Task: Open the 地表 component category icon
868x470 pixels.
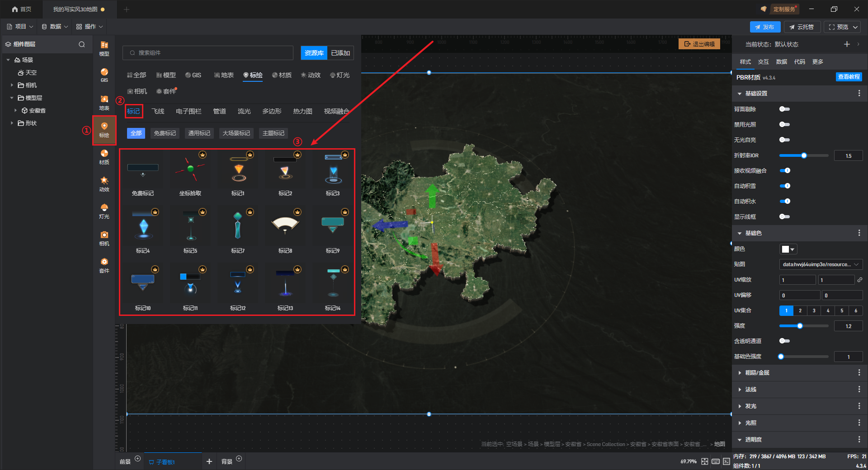Action: pos(104,102)
